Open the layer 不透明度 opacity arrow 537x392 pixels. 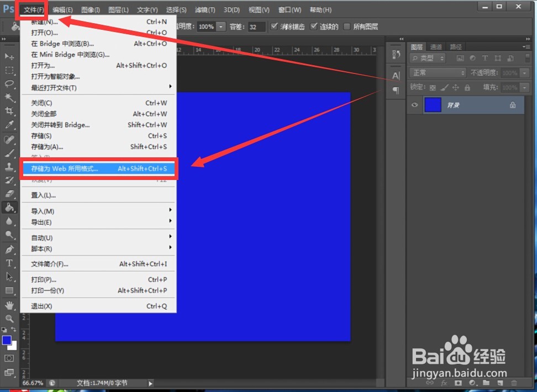(525, 72)
